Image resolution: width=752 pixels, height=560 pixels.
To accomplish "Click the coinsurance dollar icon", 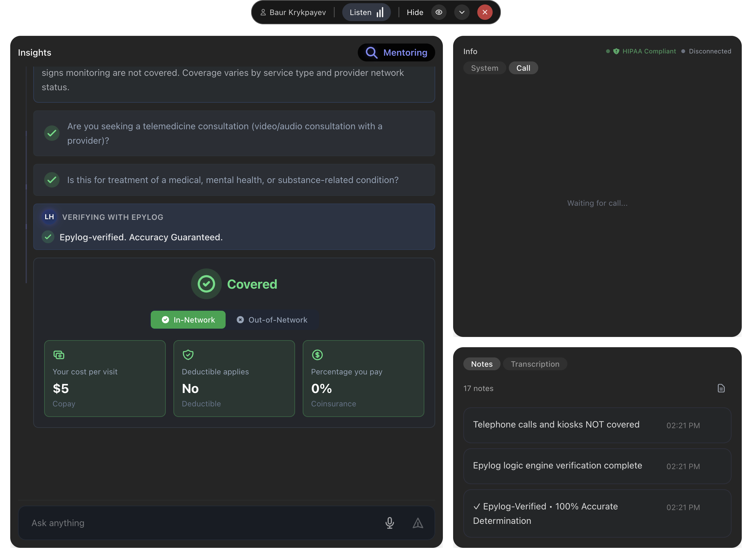I will point(317,355).
